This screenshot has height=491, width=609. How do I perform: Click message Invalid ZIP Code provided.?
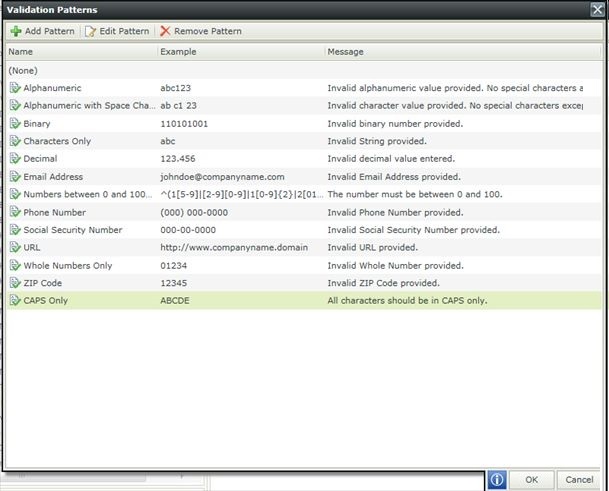[384, 283]
